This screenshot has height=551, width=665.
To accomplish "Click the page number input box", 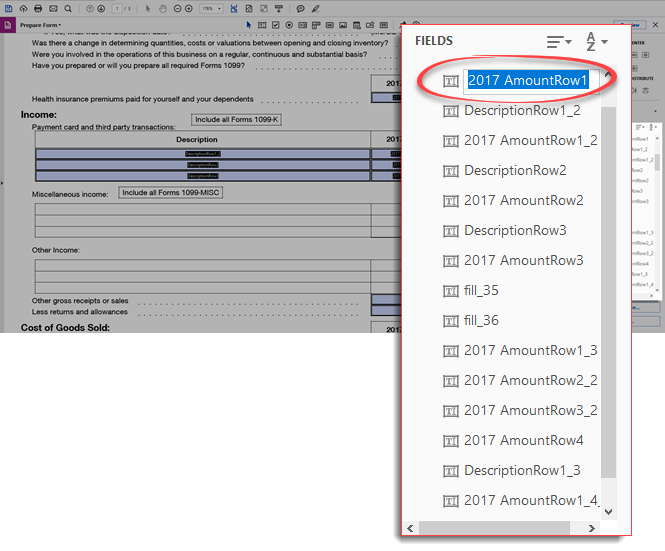I will tap(117, 8).
